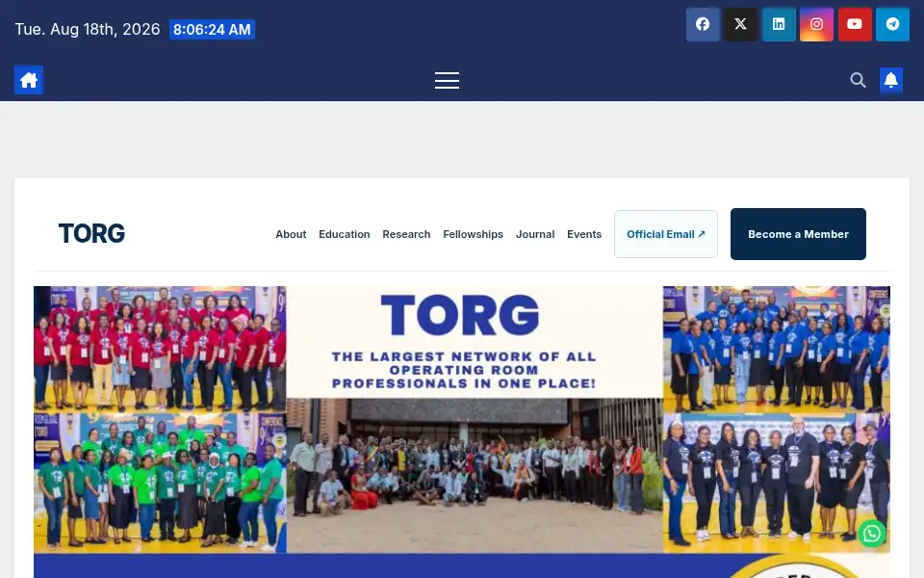Open the Research menu item

coord(406,234)
